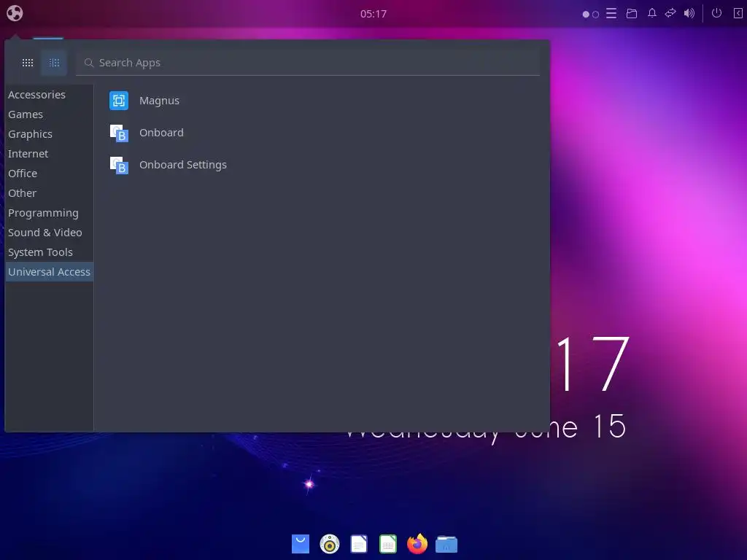
Task: Launch the Onboard keyboard icon
Action: click(119, 133)
